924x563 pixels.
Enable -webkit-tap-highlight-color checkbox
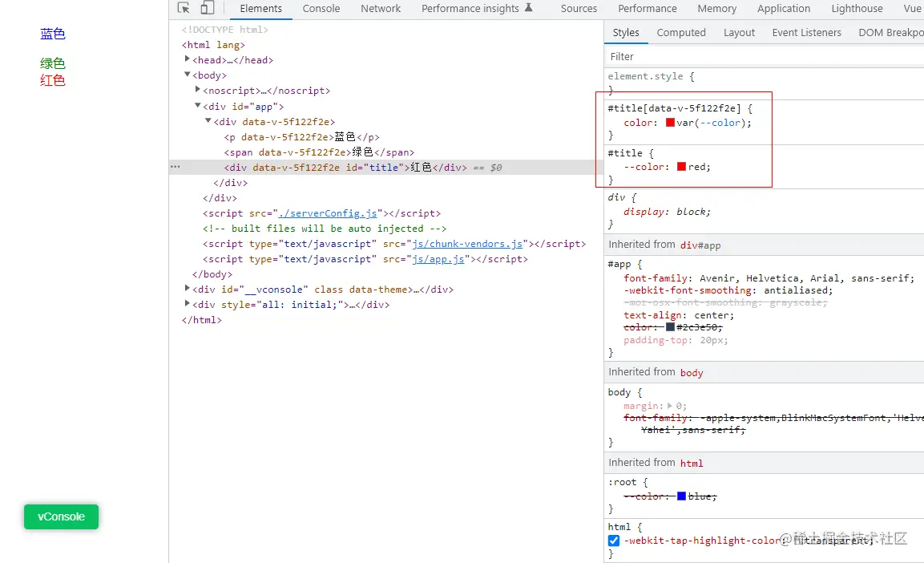click(613, 541)
